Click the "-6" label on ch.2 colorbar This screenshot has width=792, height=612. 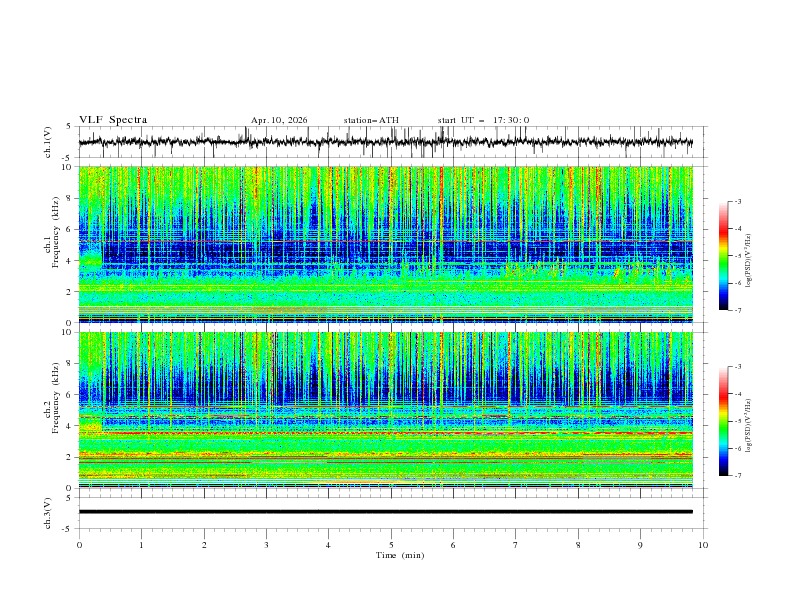pyautogui.click(x=738, y=448)
